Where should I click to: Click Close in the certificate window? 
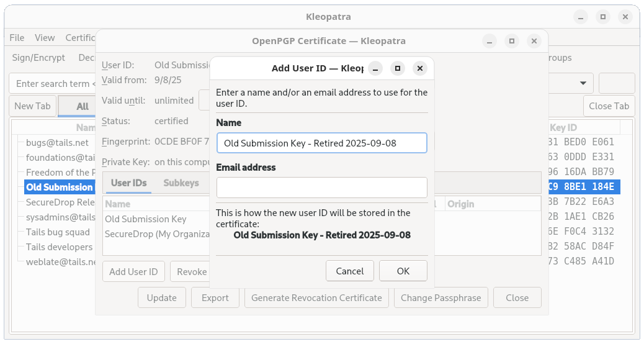click(517, 297)
